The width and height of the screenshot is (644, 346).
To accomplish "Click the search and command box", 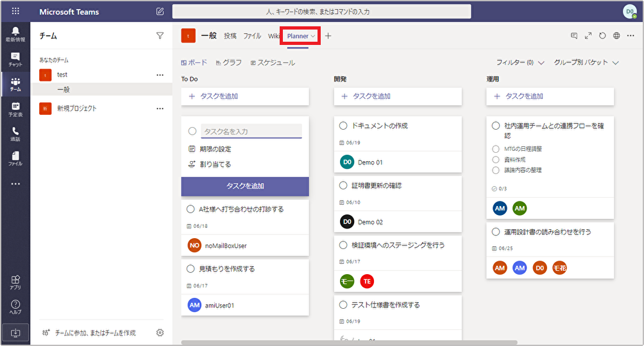I will tap(321, 12).
